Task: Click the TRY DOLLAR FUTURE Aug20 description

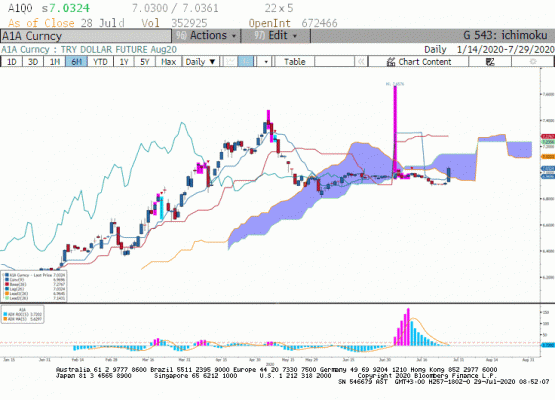Action: pos(119,50)
